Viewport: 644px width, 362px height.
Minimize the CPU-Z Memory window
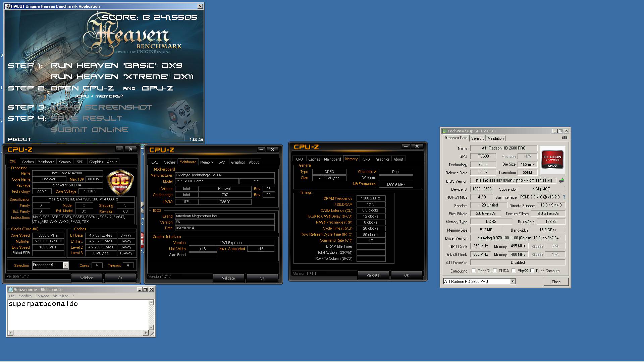406,146
